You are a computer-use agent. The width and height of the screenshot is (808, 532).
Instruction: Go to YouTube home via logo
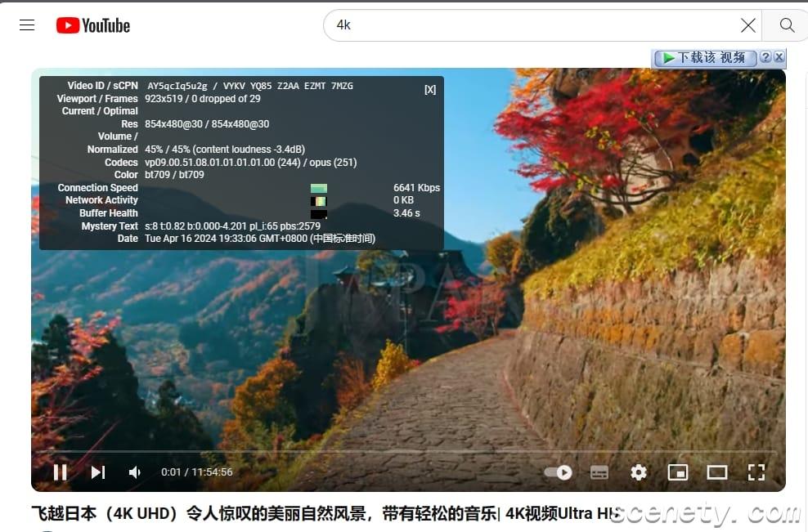[x=93, y=25]
